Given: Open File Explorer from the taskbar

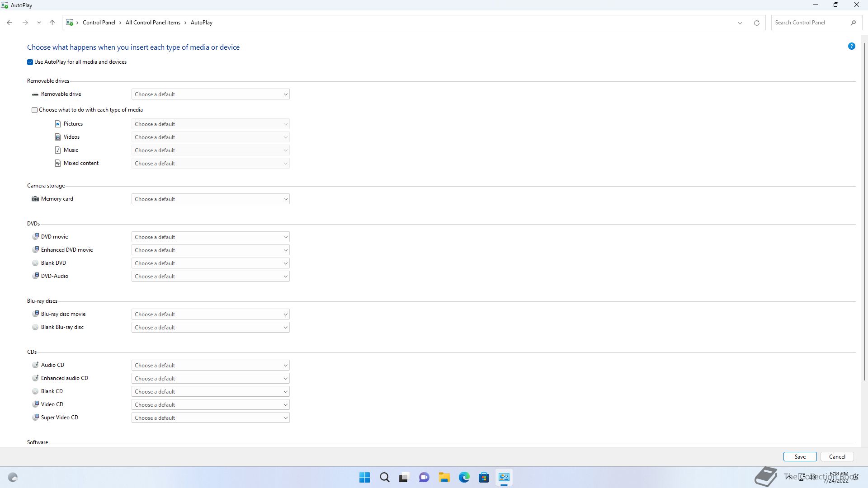Looking at the screenshot, I should pyautogui.click(x=444, y=477).
